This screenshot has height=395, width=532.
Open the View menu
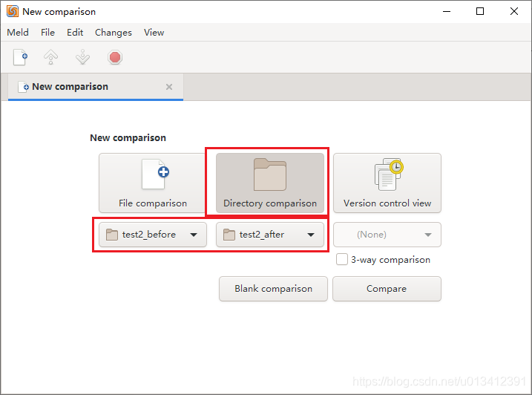(154, 32)
